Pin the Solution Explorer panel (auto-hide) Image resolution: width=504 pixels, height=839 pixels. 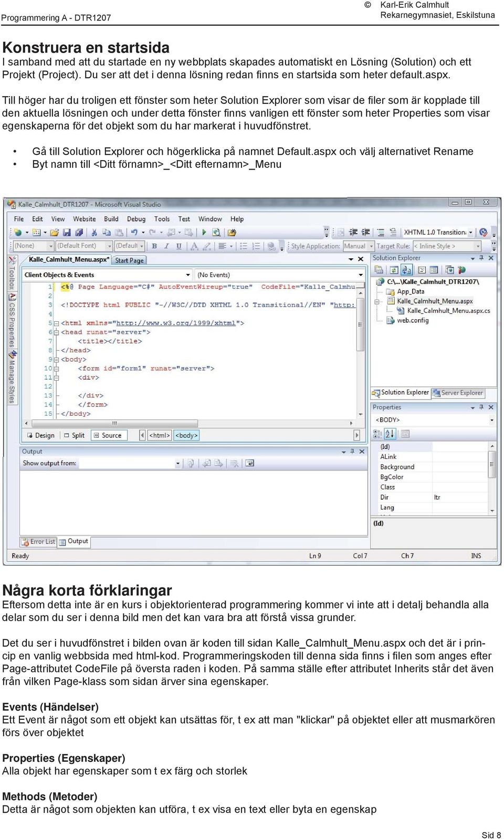[x=481, y=258]
